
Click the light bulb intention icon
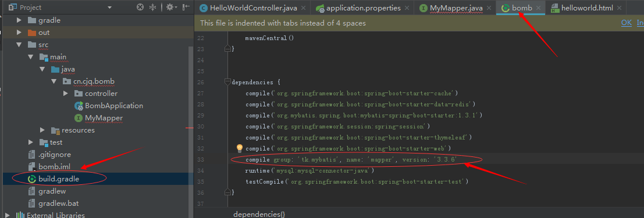point(240,148)
